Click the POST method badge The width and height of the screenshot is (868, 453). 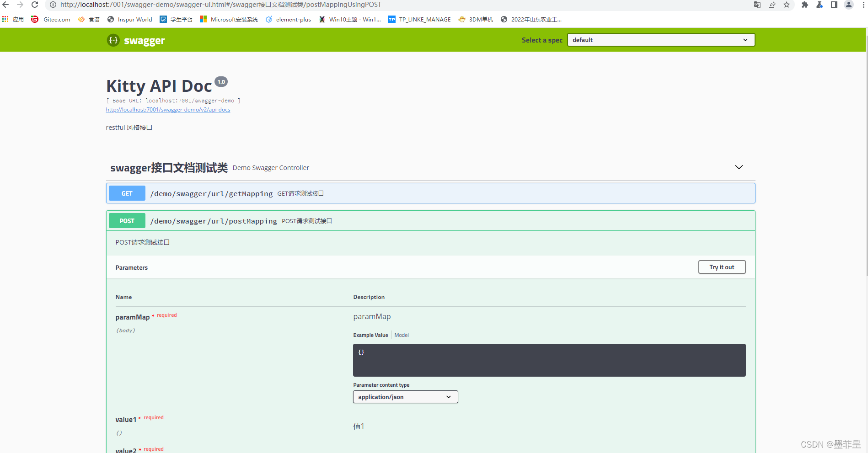click(x=127, y=221)
